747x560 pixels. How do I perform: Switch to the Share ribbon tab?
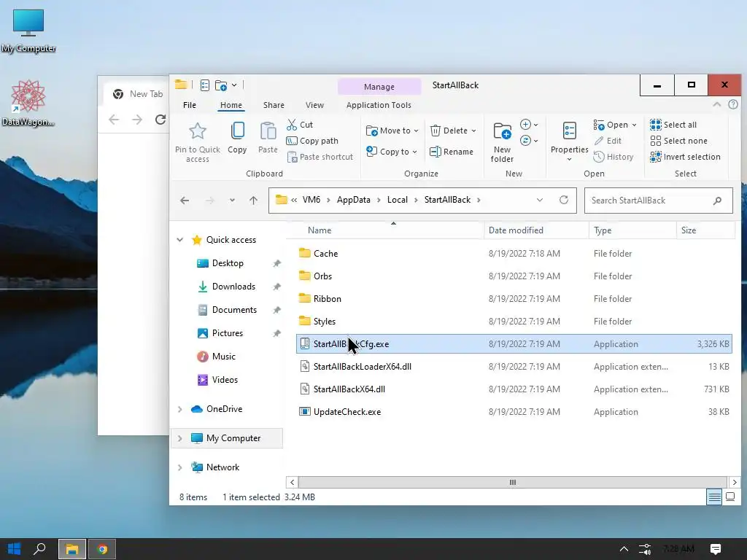click(274, 105)
